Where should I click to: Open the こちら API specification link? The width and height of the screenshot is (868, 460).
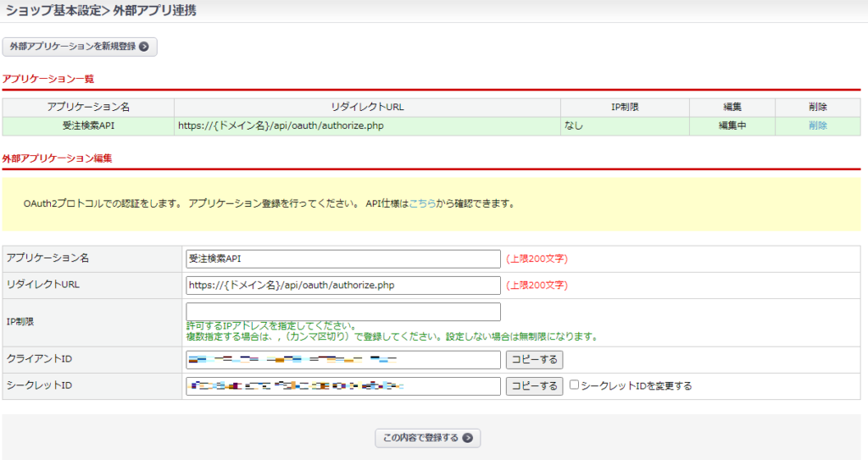[423, 204]
